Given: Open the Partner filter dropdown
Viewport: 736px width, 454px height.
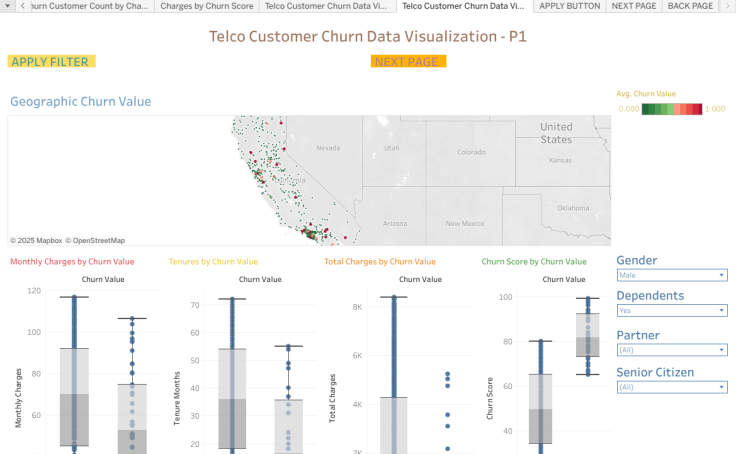Looking at the screenshot, I should click(671, 350).
